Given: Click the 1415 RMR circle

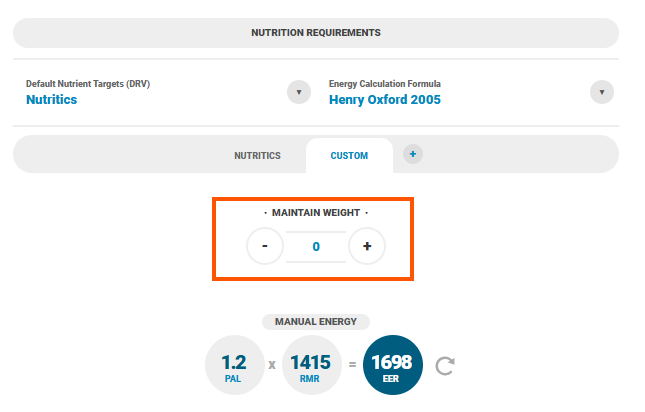Looking at the screenshot, I should click(311, 365).
